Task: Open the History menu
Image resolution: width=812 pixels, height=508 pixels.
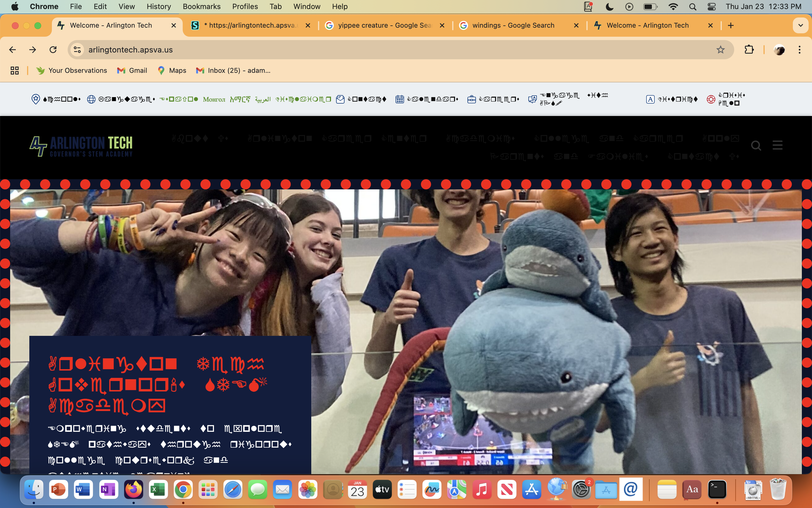Action: 159,7
